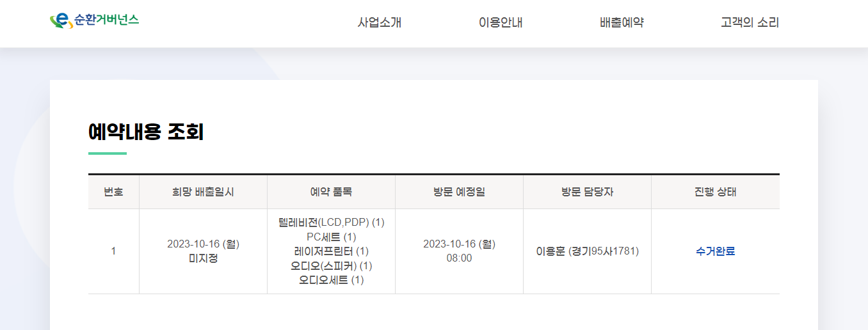The width and height of the screenshot is (868, 330).
Task: Click the 방문 담당자 column header
Action: pyautogui.click(x=587, y=192)
